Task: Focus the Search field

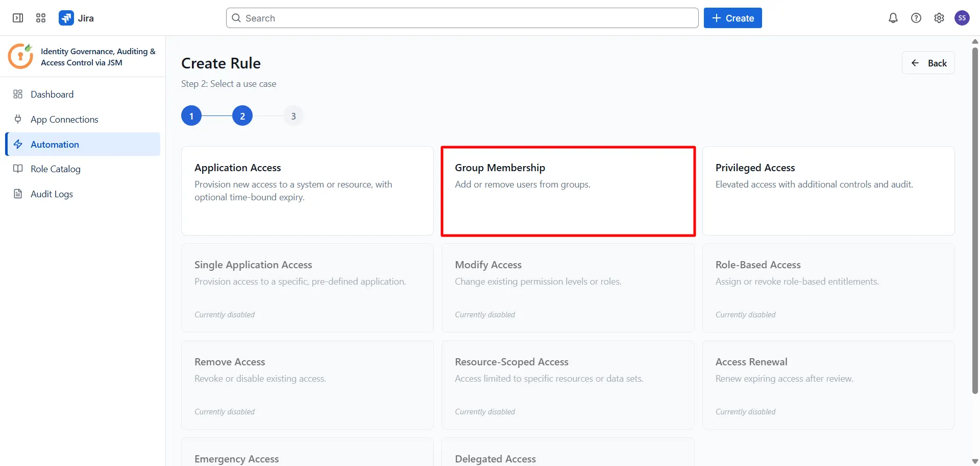Action: (x=462, y=18)
